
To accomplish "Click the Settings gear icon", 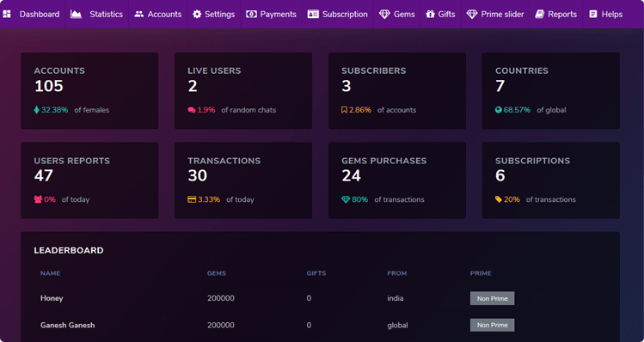I will click(197, 15).
